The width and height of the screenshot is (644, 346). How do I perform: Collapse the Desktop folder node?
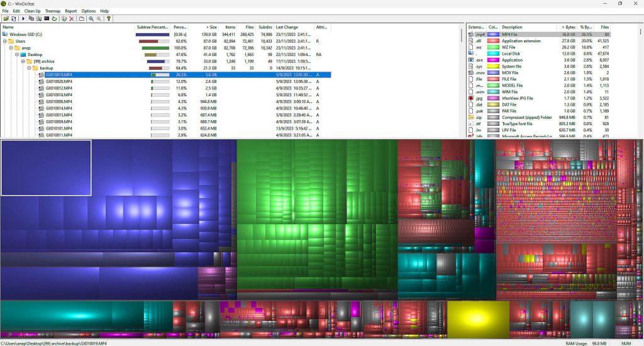click(17, 55)
